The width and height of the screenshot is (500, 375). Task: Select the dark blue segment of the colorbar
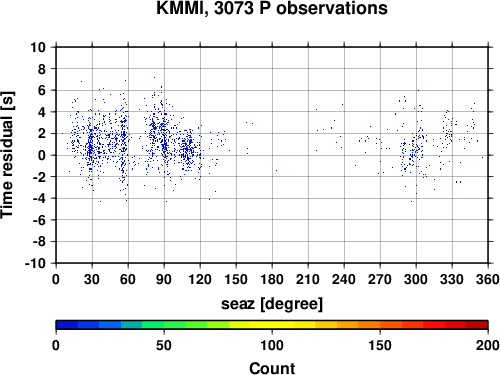click(x=67, y=324)
